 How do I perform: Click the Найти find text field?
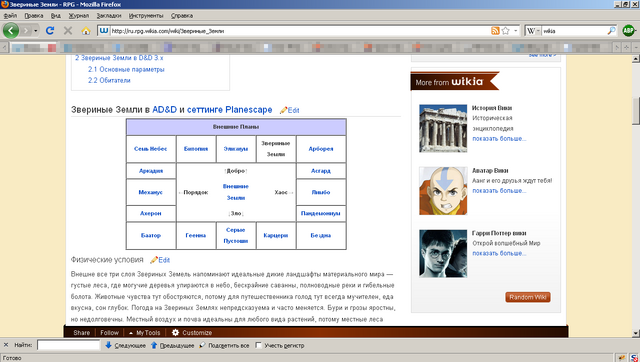tap(69, 345)
